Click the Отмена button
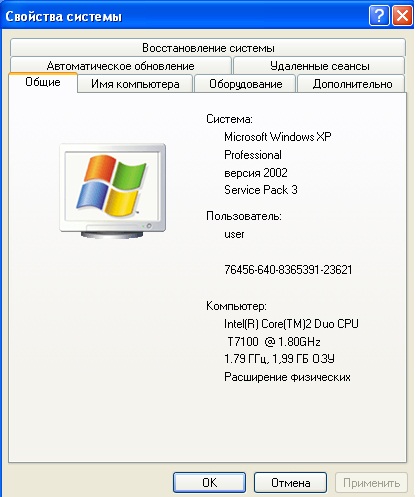 290,482
